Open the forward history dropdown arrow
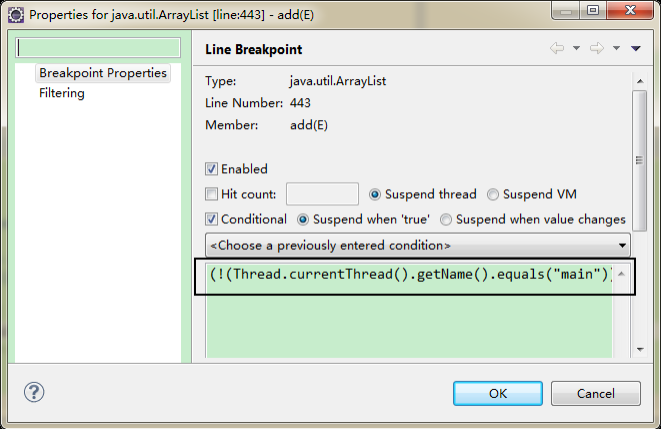The image size is (661, 429). (613, 48)
